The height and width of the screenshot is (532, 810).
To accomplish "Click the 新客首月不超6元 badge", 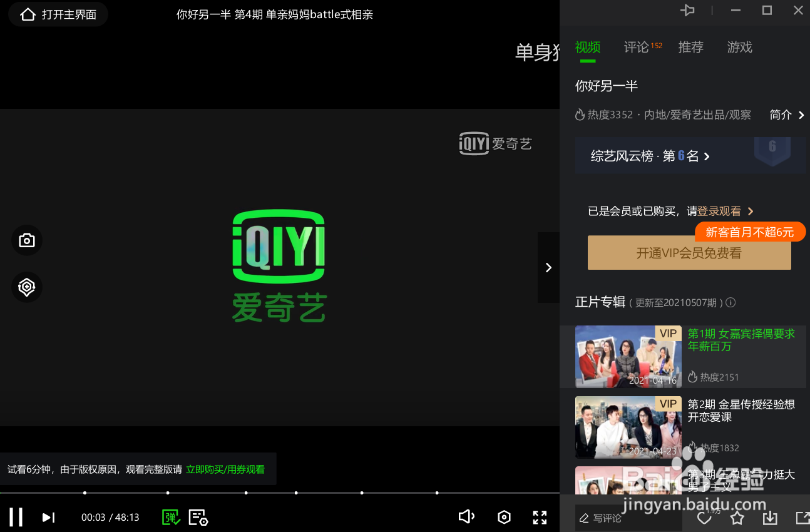I will [750, 232].
